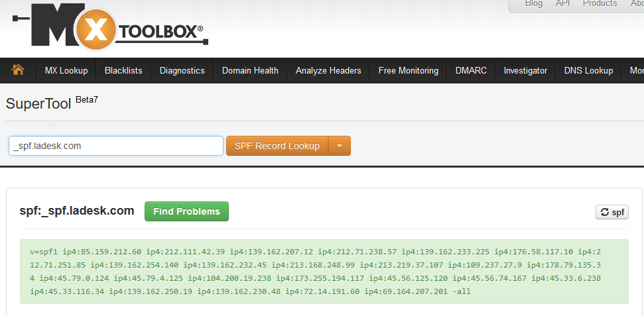Click the spf:_spf.ladesk.com heading
The image size is (644, 316).
point(77,211)
